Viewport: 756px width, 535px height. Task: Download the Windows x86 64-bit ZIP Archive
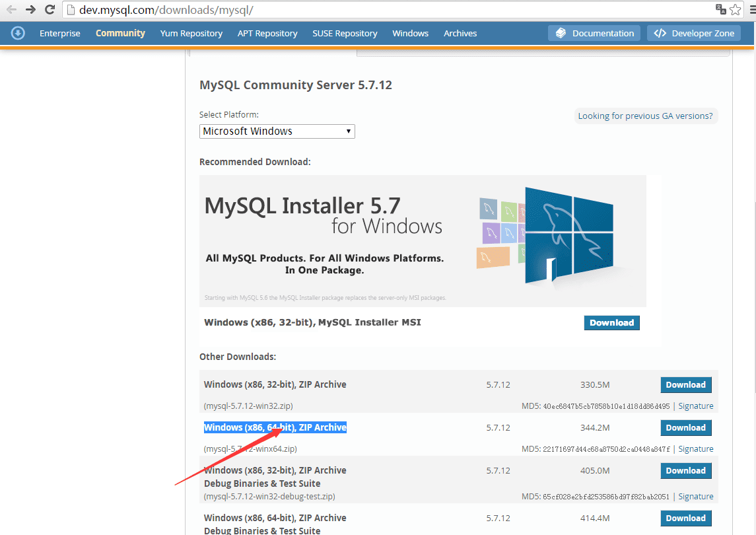(685, 427)
